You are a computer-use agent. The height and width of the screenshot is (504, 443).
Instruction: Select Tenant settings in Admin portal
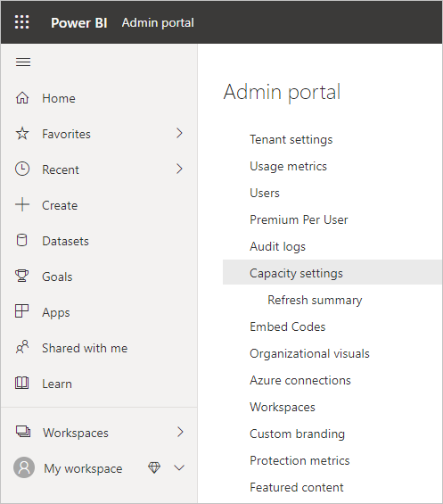[x=291, y=139]
